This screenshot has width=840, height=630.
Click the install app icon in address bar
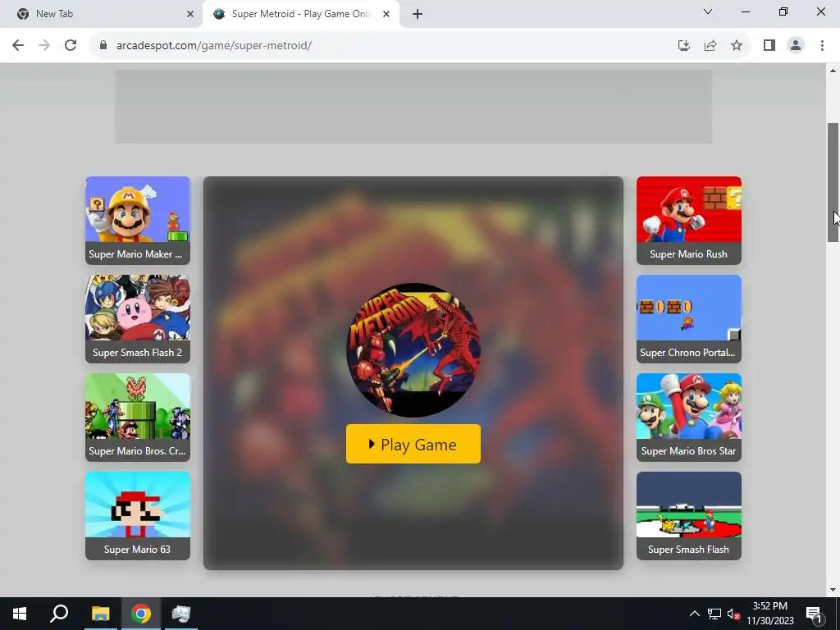684,46
